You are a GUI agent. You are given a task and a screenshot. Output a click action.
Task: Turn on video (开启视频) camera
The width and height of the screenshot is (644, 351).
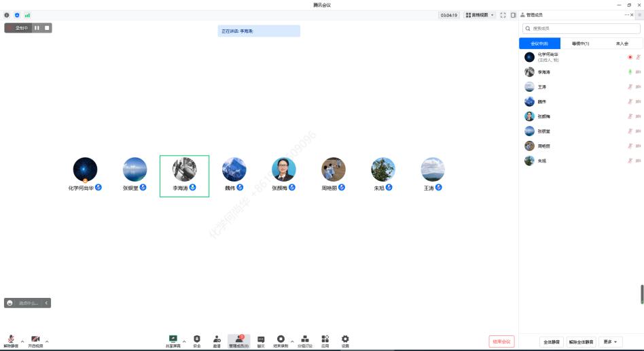click(35, 339)
